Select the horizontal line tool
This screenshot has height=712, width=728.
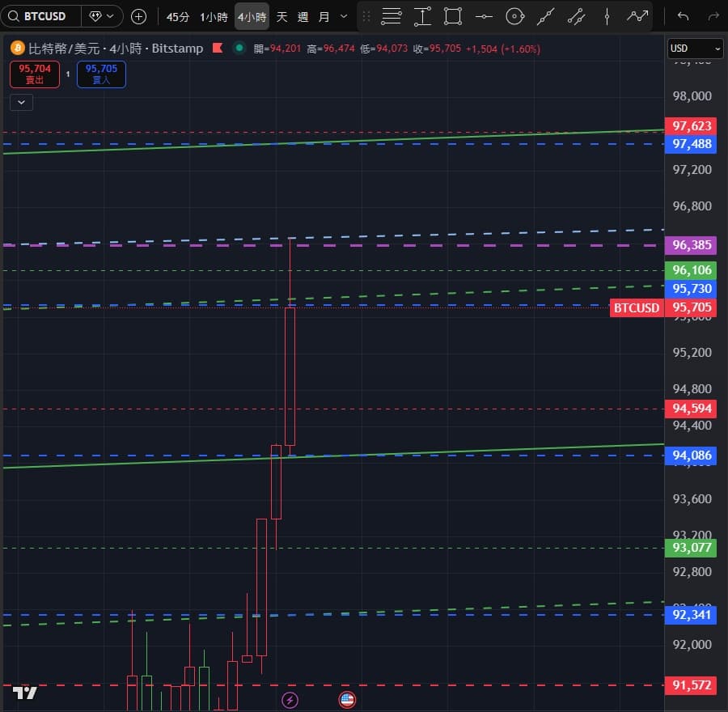point(484,17)
